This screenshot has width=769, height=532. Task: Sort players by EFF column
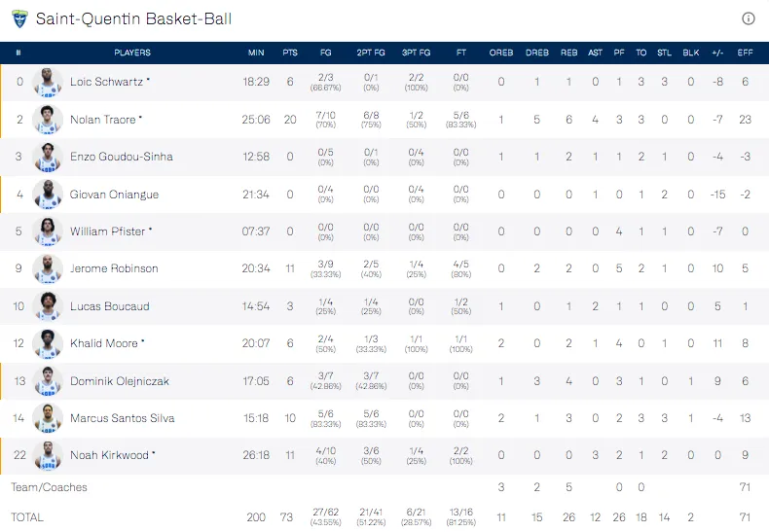tap(746, 53)
